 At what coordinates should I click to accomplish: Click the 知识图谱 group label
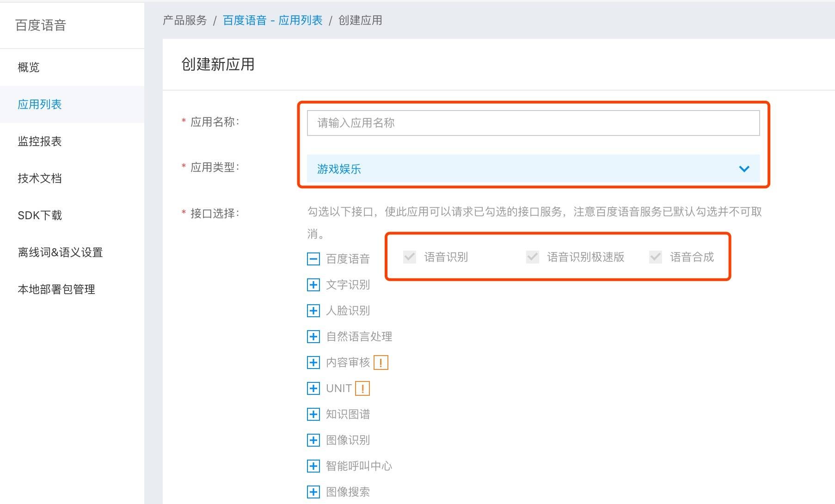point(348,414)
